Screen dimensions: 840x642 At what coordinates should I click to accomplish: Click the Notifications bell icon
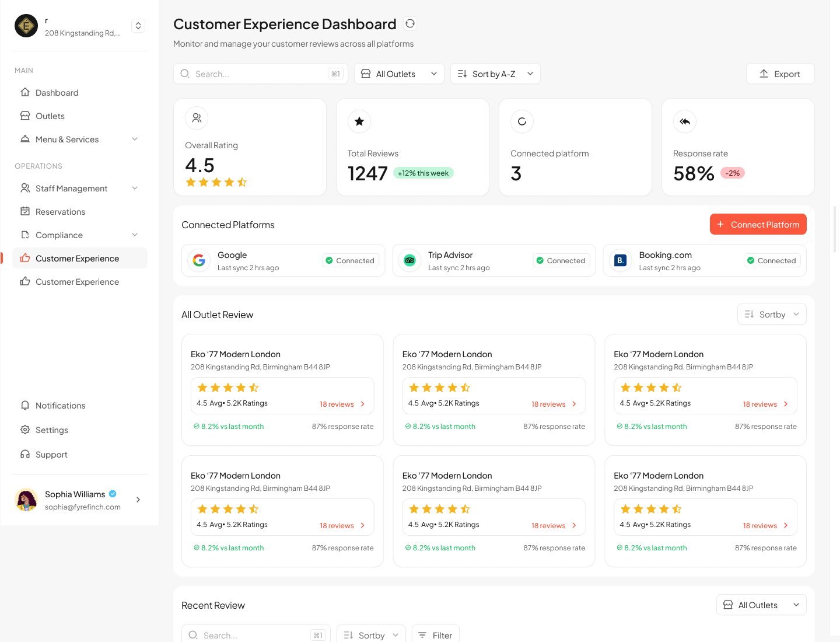pyautogui.click(x=25, y=405)
